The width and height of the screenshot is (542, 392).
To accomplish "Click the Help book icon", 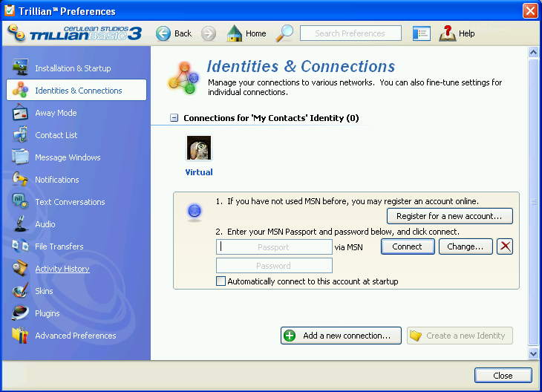I will pos(447,33).
